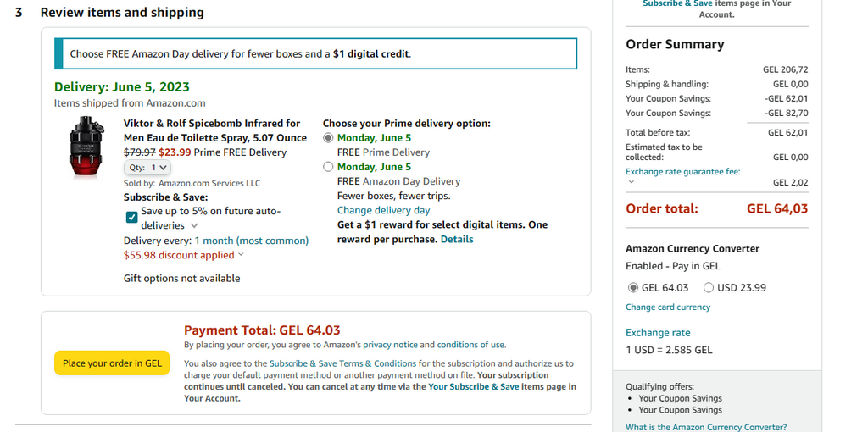Viewport: 868px width, 432px height.
Task: Choose USD 23.99 currency radio button
Action: pyautogui.click(x=709, y=288)
